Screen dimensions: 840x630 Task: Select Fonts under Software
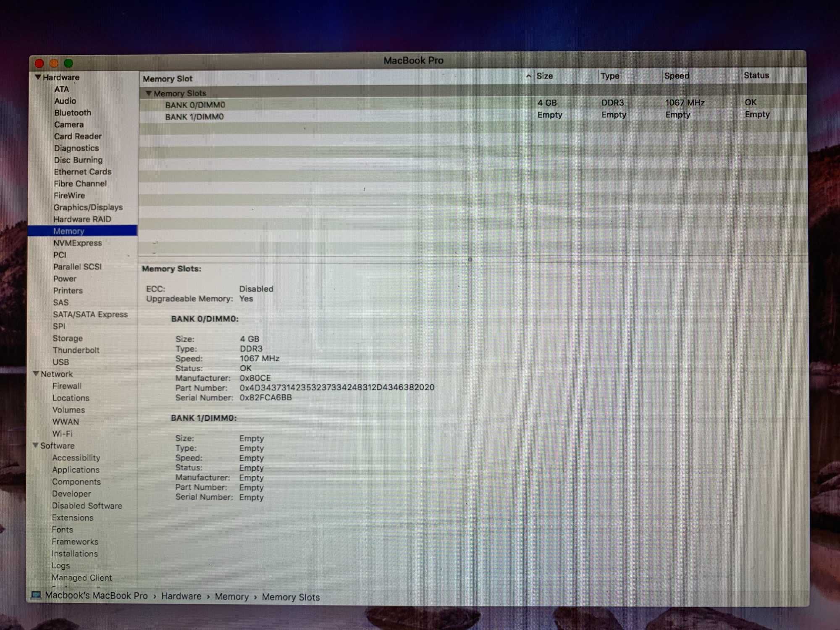coord(63,530)
